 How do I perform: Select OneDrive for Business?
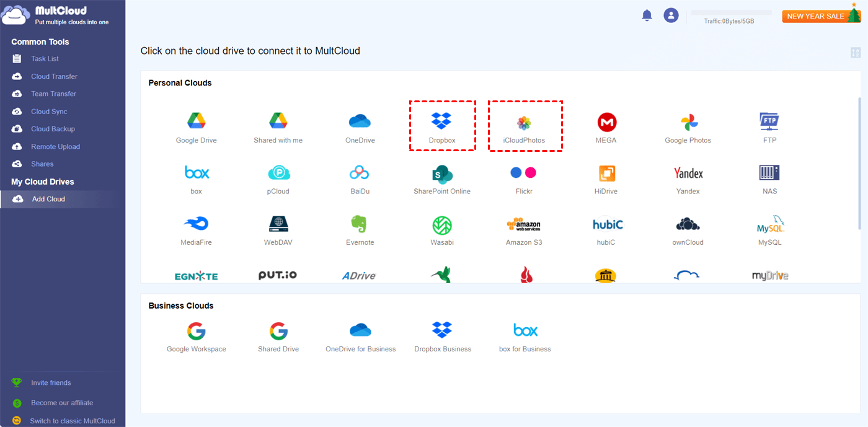click(x=360, y=337)
